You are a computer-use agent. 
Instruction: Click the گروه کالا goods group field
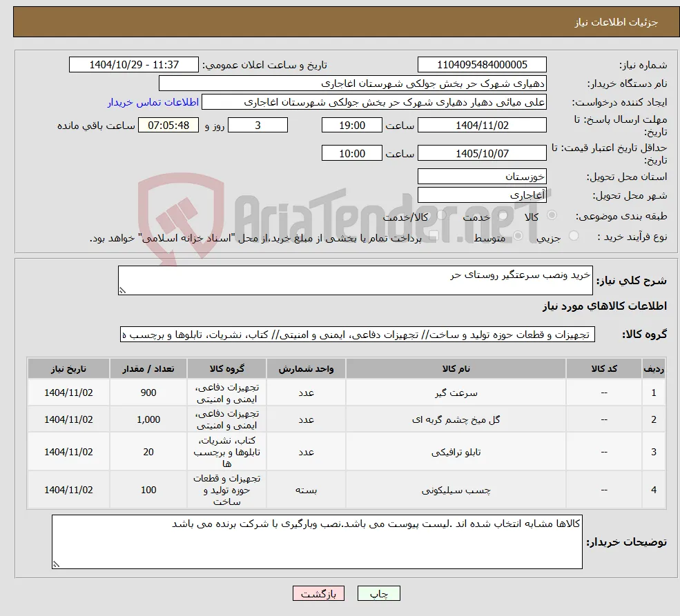358,335
